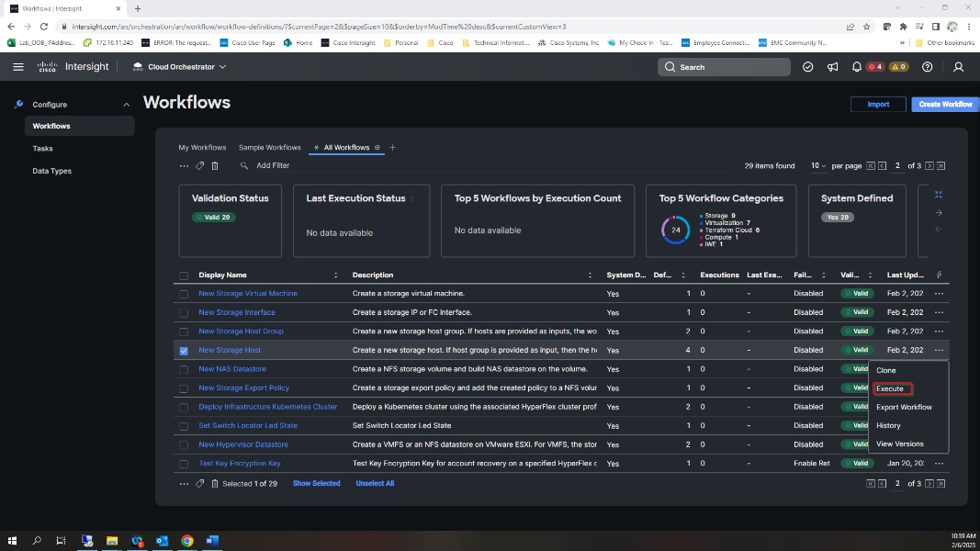Select History from the context menu

[888, 425]
